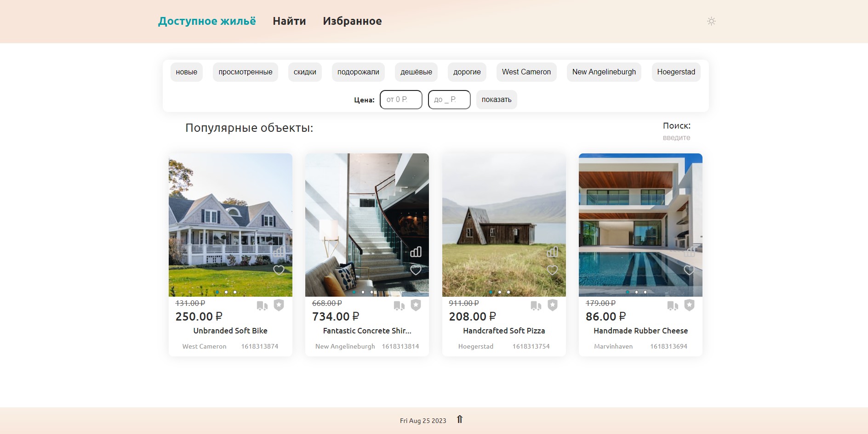
Task: Select the third slide dot on Fantastic Concrete card
Action: coord(371,291)
